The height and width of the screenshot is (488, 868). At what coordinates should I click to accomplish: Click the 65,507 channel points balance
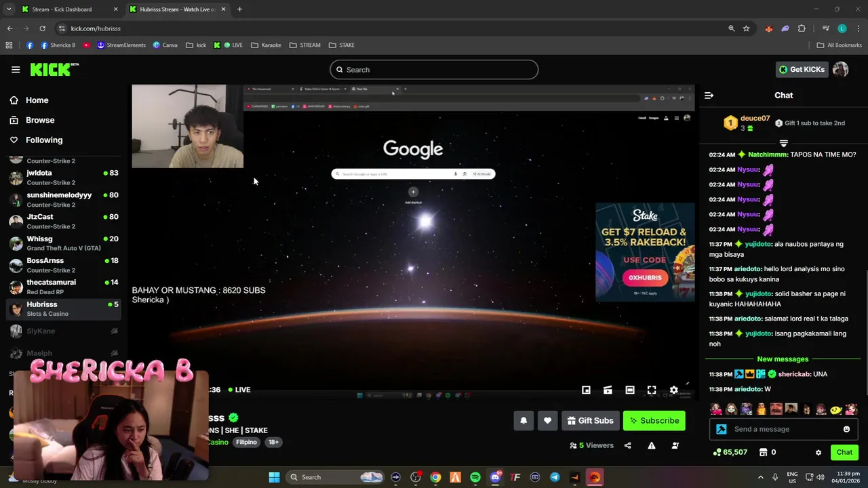tap(730, 452)
